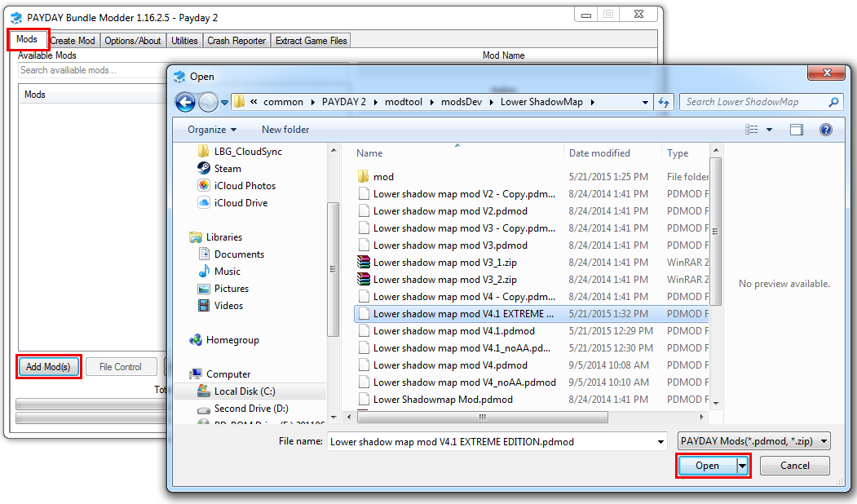Screen dimensions: 857x504
Task: Expand subfolders arrow after Lower ShadowMap breadcrumb
Action: (x=593, y=102)
